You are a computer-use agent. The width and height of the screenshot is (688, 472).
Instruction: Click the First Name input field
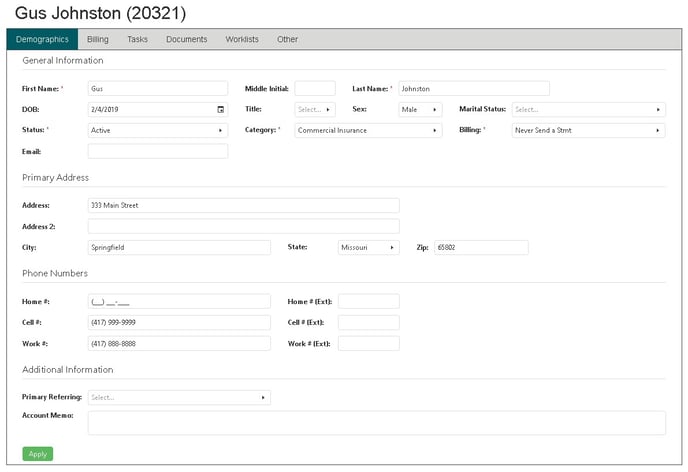tap(157, 88)
